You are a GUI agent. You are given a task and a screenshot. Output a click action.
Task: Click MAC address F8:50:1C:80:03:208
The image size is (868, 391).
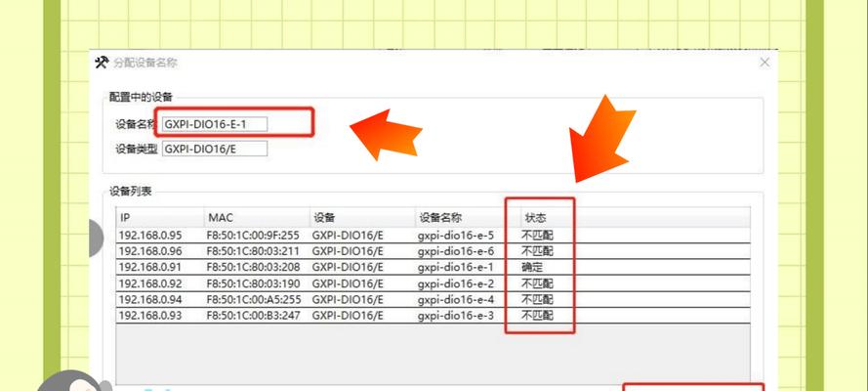(253, 268)
